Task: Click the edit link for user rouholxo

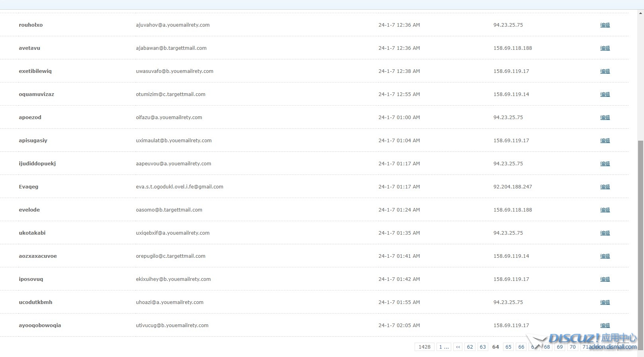Action: pyautogui.click(x=605, y=25)
